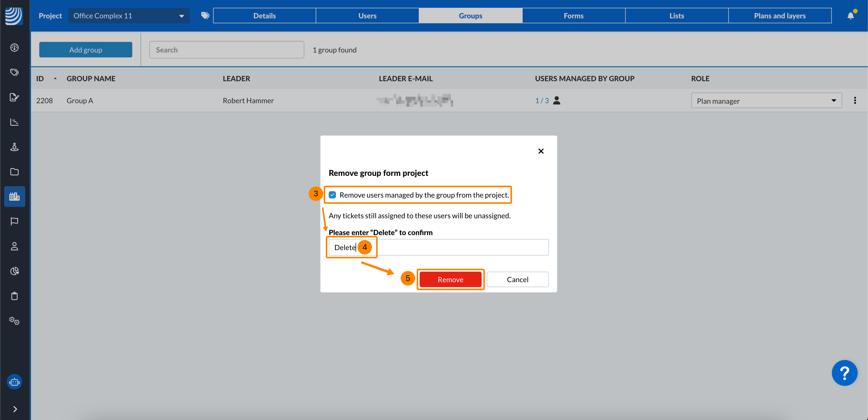Open the pie chart icon in sidebar
Viewport: 868px width, 420px height.
(x=14, y=271)
